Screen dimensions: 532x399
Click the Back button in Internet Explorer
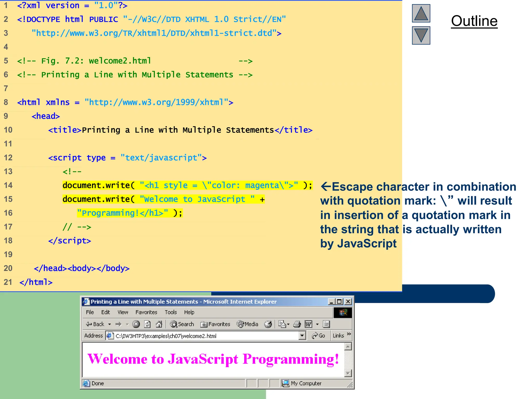95,324
